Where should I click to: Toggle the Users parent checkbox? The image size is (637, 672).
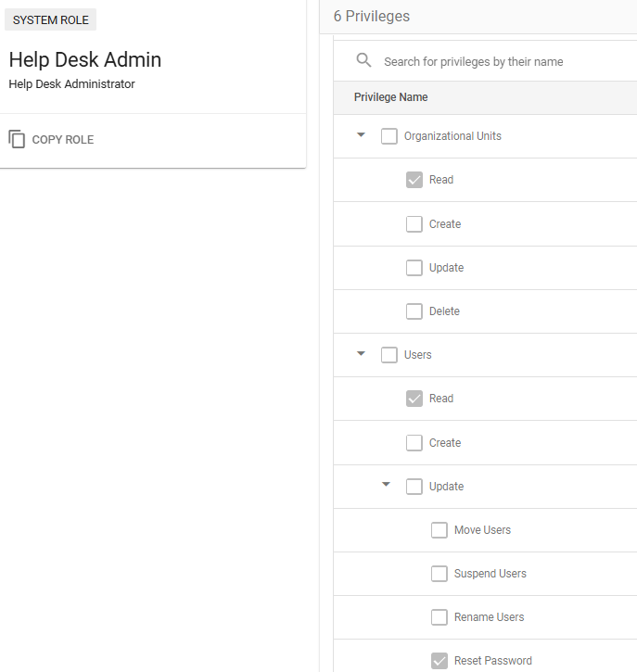click(x=389, y=355)
